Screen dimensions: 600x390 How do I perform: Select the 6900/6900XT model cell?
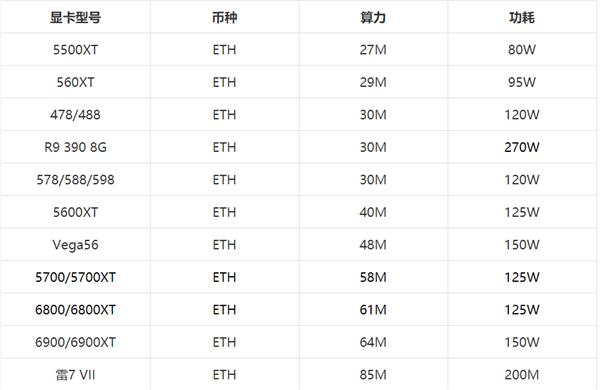(75, 343)
